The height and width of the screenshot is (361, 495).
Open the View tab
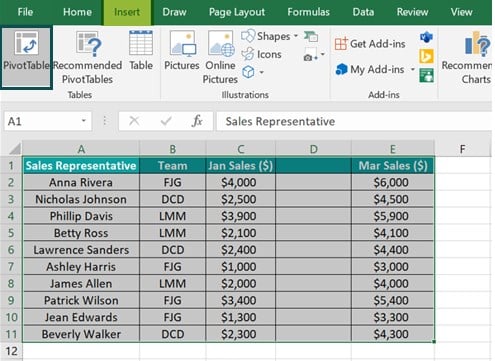pyautogui.click(x=461, y=12)
